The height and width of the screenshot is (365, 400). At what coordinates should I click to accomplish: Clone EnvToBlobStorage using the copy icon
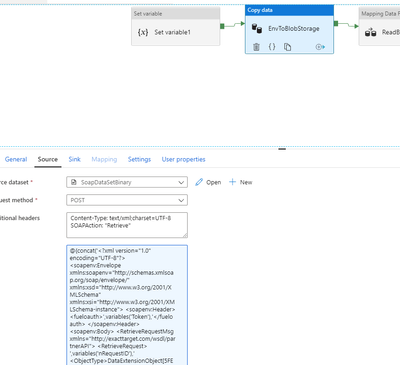click(x=287, y=47)
